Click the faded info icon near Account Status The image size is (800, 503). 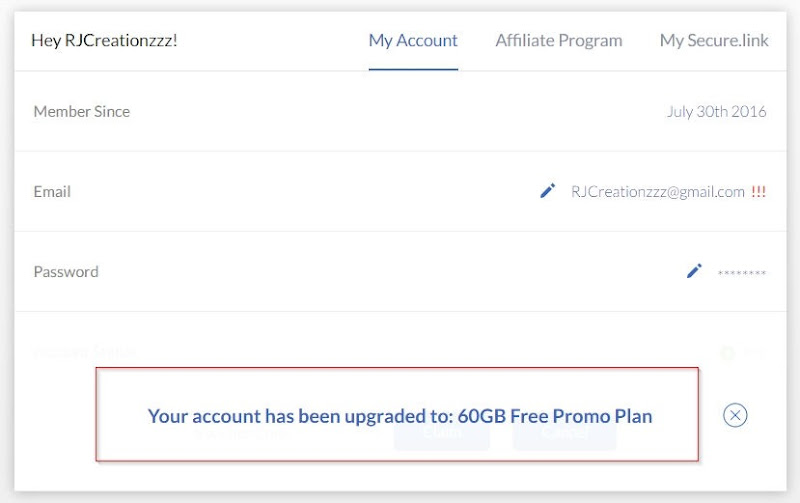coord(727,353)
